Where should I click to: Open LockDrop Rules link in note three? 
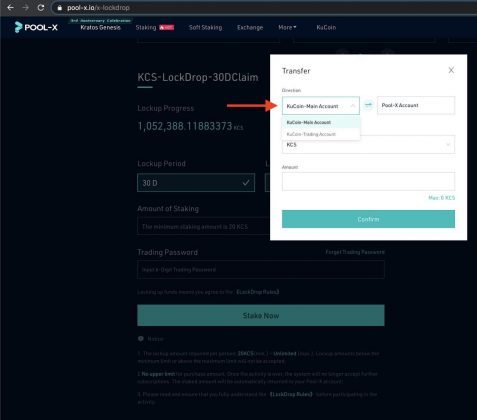coord(291,394)
